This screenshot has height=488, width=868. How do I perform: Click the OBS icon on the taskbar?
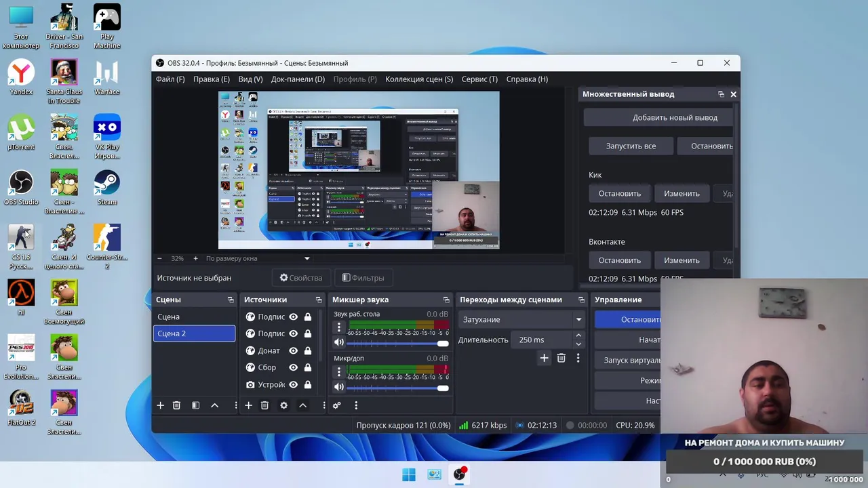460,474
